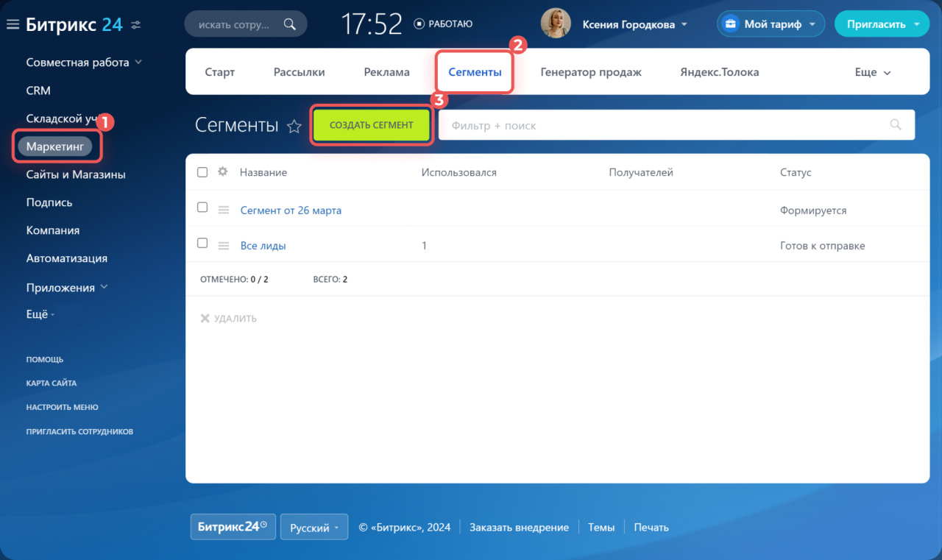Switch to the Сегменты tab
The height and width of the screenshot is (560, 942).
click(475, 72)
